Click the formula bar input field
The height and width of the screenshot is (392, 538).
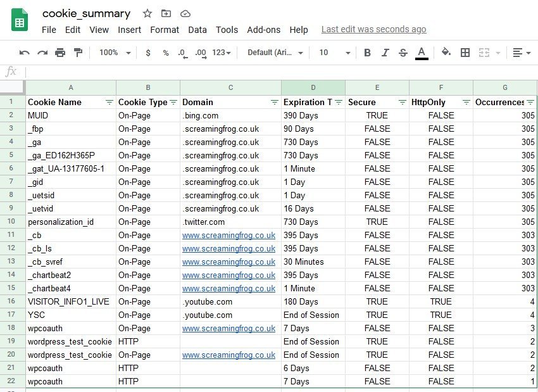coord(278,72)
